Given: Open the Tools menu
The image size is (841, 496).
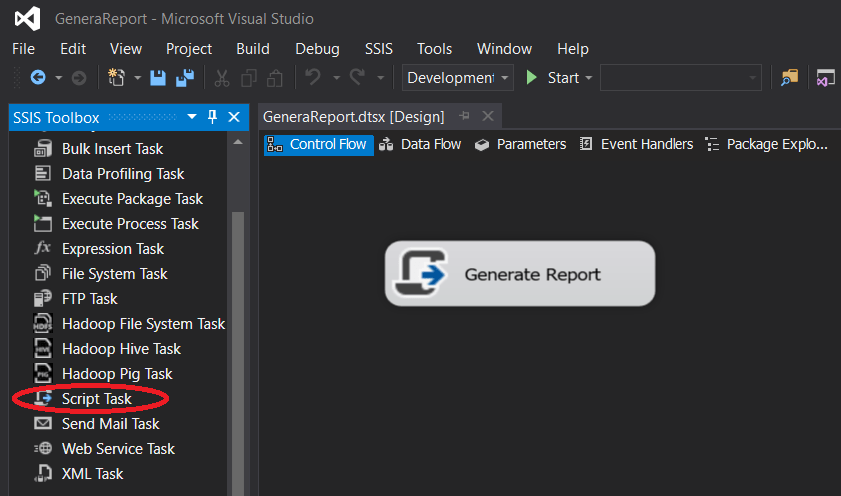Looking at the screenshot, I should click(x=434, y=49).
